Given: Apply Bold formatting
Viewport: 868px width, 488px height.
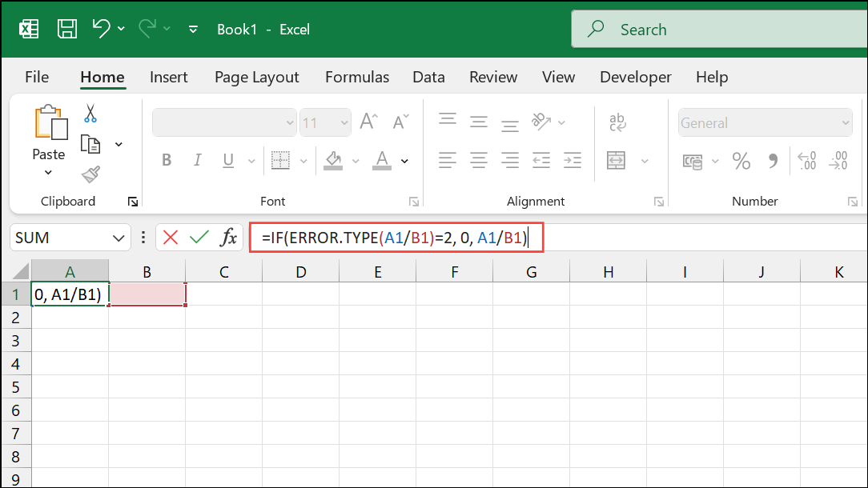Looking at the screenshot, I should point(167,160).
